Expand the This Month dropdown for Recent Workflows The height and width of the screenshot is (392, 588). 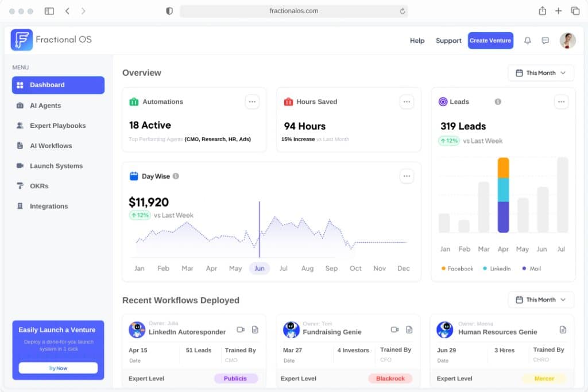540,300
